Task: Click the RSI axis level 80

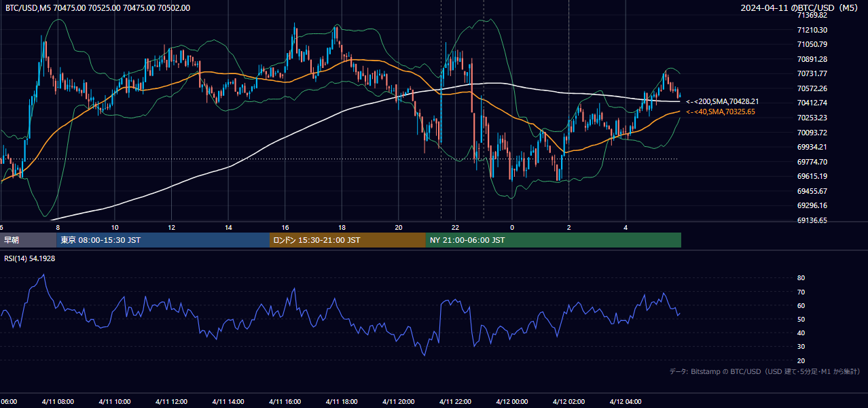Action: click(x=801, y=278)
